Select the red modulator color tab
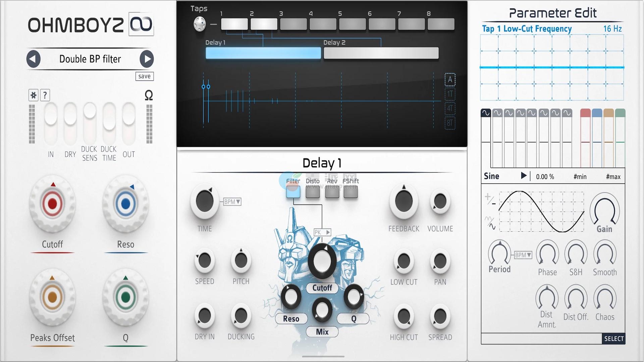 585,113
